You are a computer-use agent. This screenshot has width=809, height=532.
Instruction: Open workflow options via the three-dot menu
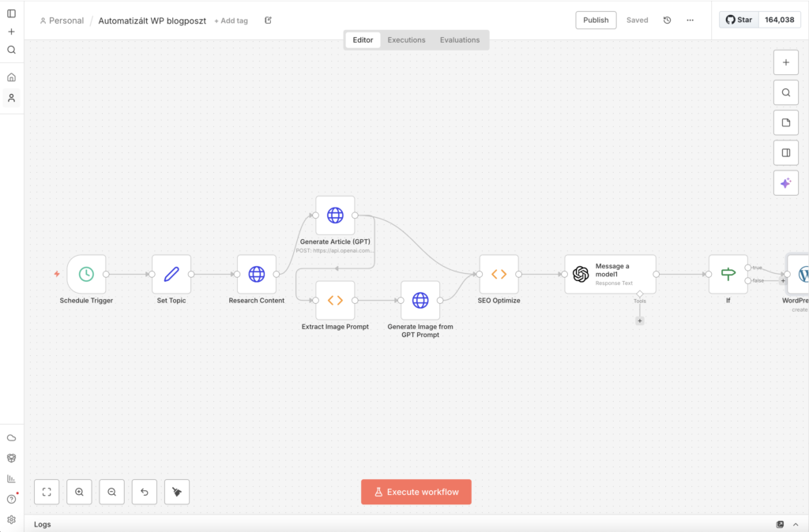point(689,20)
